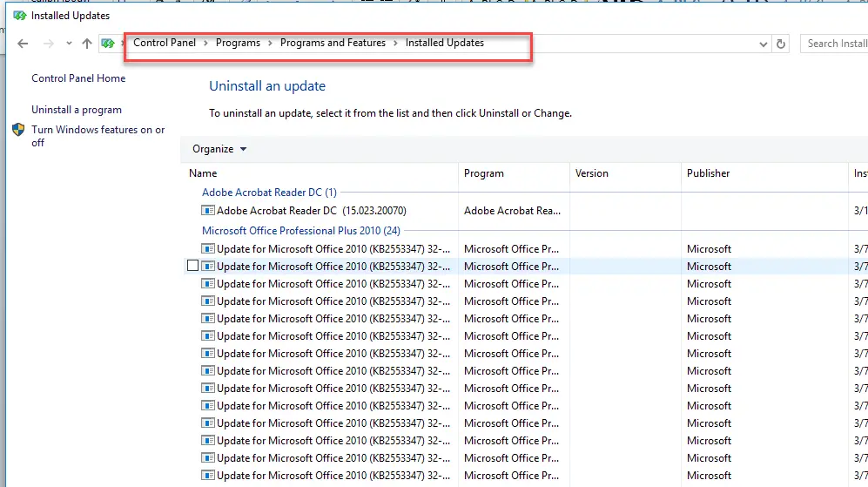This screenshot has height=487, width=868.
Task: Open the recent locations dropdown arrow
Action: [69, 44]
